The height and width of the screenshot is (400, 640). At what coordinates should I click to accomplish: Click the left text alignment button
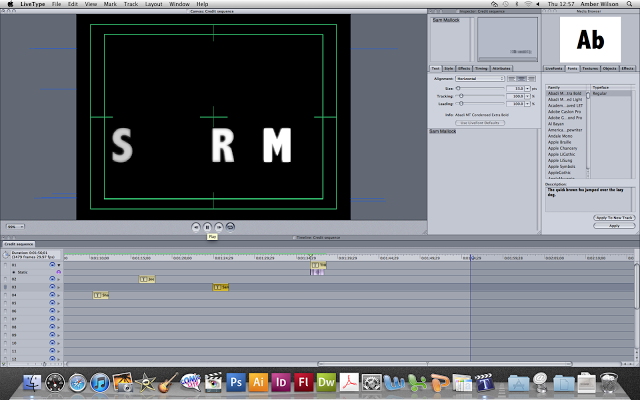(511, 78)
